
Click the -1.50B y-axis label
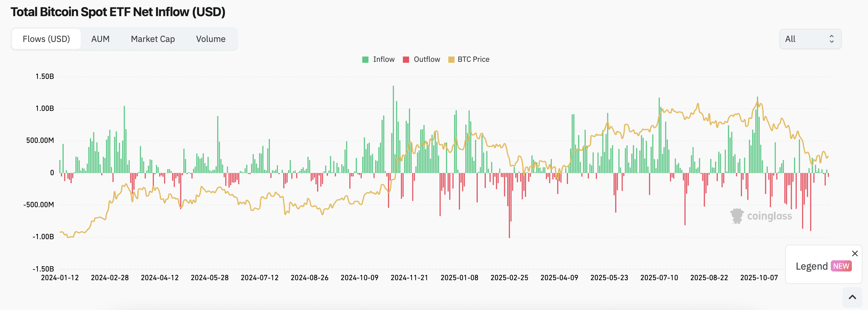tap(43, 269)
